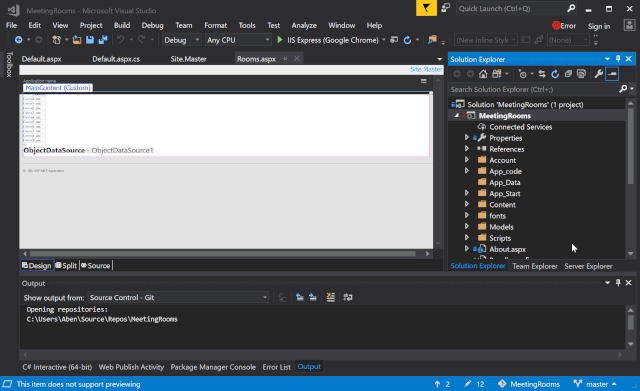Image resolution: width=640 pixels, height=391 pixels.
Task: Switch to Default.aspx.cs tab
Action: [116, 59]
